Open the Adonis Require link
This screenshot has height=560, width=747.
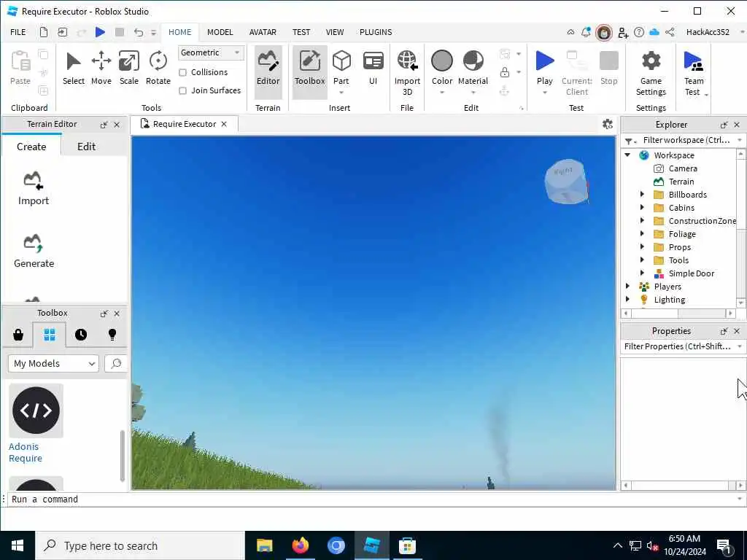[26, 452]
